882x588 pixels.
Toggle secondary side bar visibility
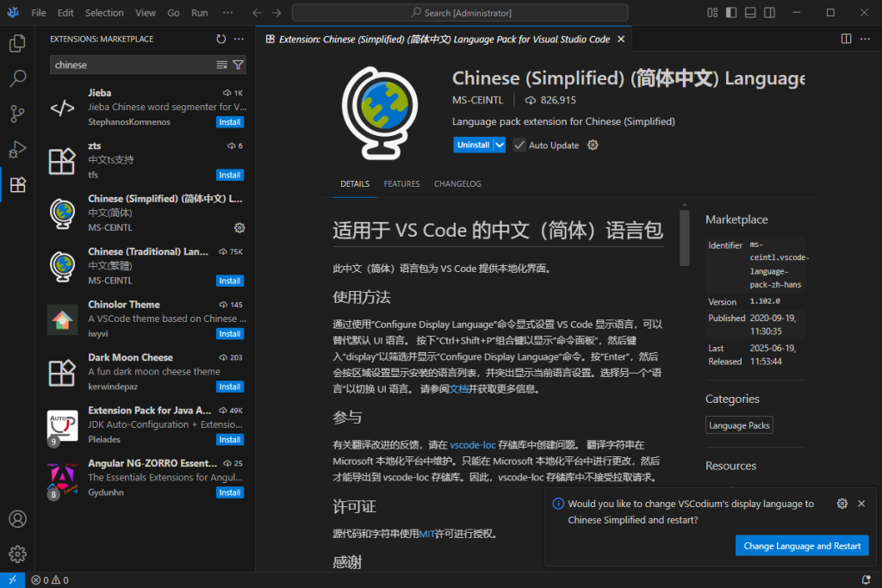click(769, 12)
